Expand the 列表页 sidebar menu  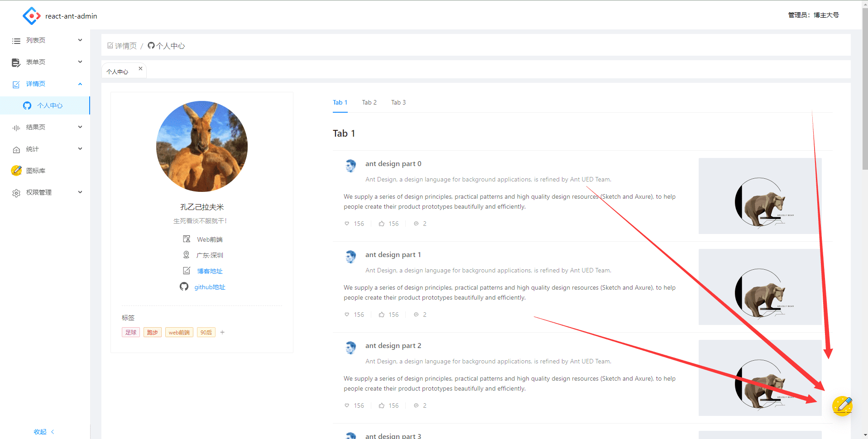click(x=45, y=40)
